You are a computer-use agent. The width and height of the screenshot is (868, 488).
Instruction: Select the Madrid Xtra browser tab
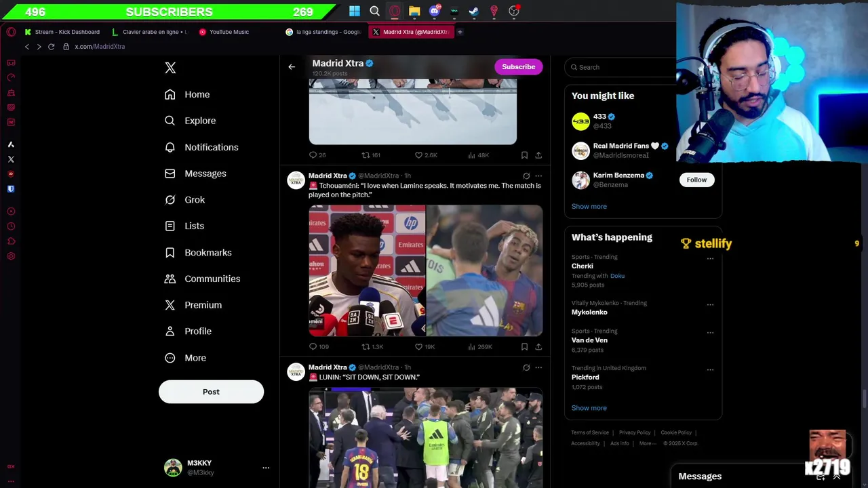pyautogui.click(x=411, y=32)
